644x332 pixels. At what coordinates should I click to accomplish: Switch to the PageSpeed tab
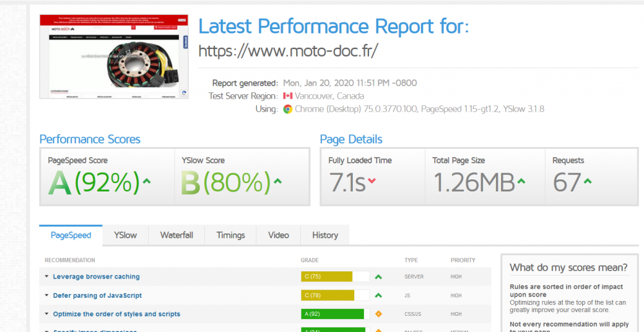(x=71, y=235)
